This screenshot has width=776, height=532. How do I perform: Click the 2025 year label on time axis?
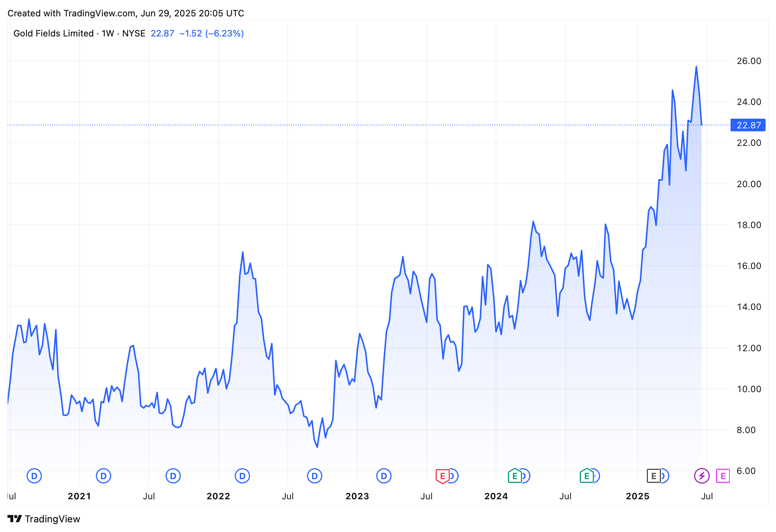[x=637, y=496]
